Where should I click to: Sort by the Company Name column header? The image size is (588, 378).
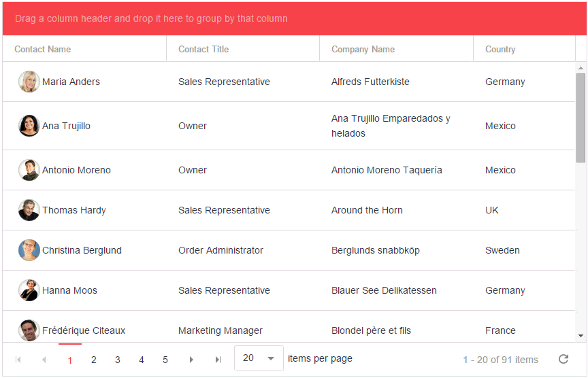tap(363, 49)
